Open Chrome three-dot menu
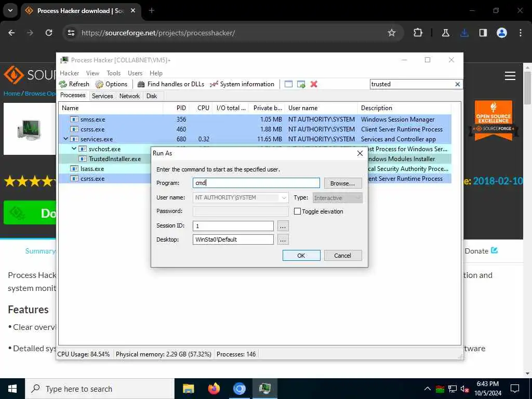The height and width of the screenshot is (399, 532). point(521,33)
